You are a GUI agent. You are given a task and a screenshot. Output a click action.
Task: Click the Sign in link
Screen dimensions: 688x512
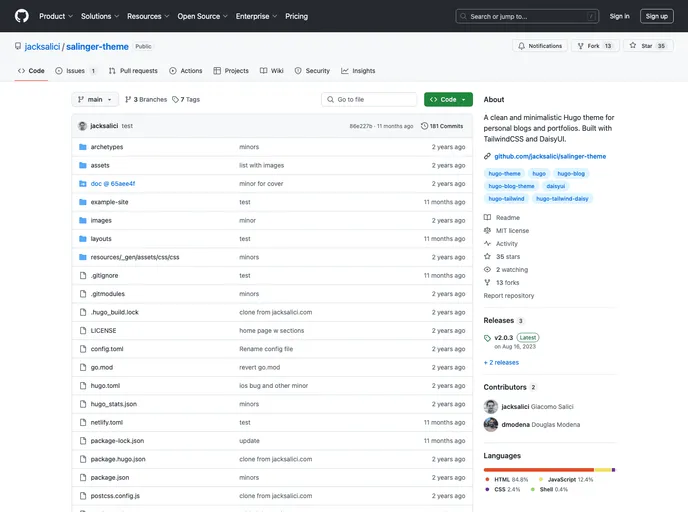pyautogui.click(x=620, y=16)
